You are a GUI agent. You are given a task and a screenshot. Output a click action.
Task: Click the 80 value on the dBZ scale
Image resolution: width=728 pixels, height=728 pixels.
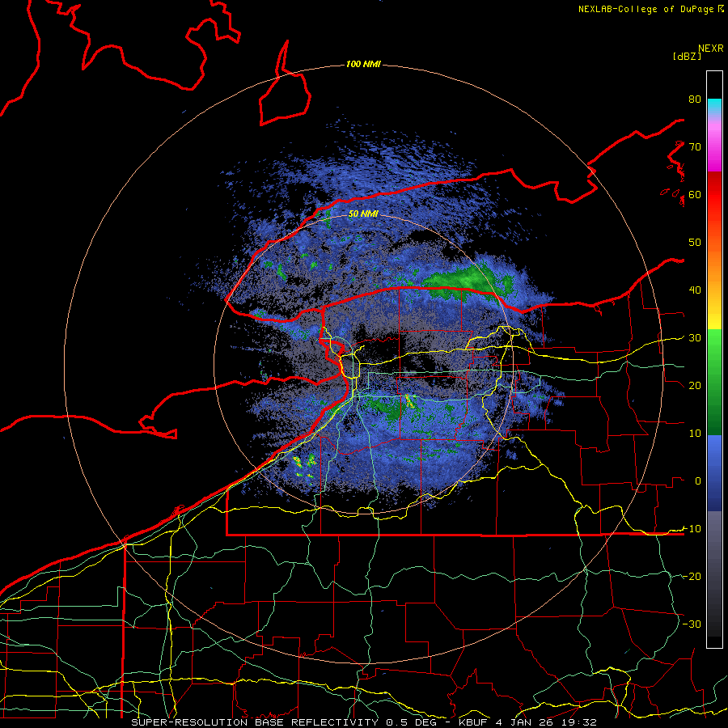tap(695, 99)
